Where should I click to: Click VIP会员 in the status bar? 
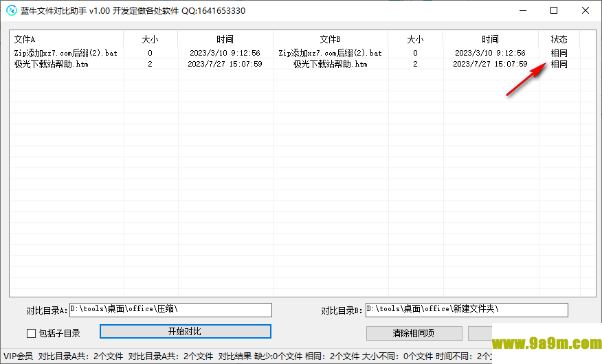tap(18, 356)
